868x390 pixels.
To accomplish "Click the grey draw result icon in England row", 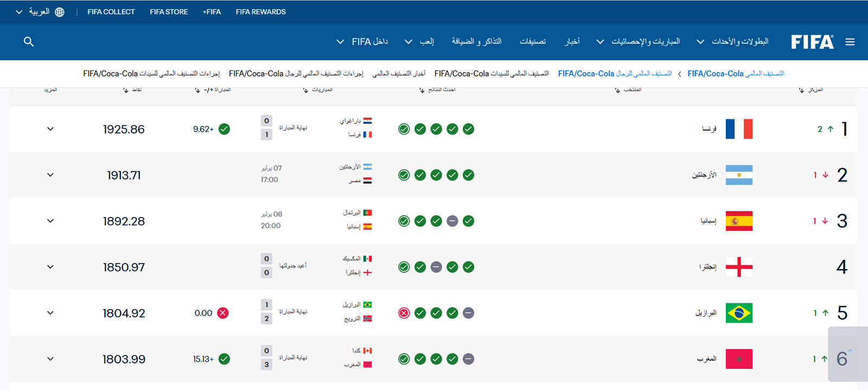I will (x=436, y=267).
